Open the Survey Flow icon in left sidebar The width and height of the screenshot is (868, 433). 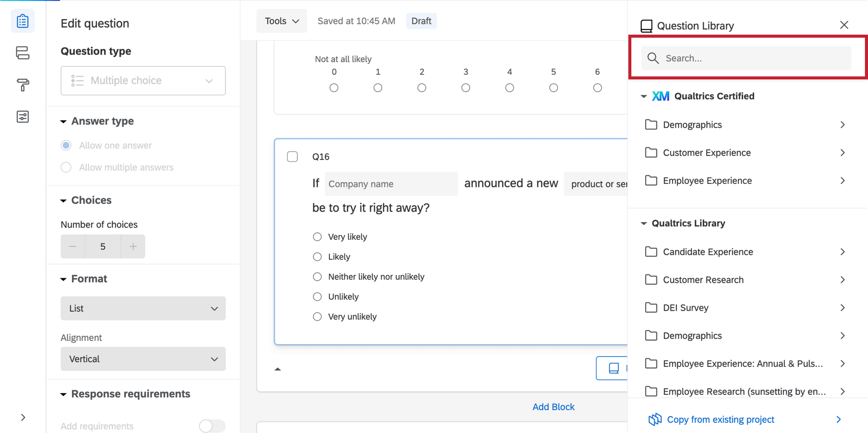(x=22, y=52)
